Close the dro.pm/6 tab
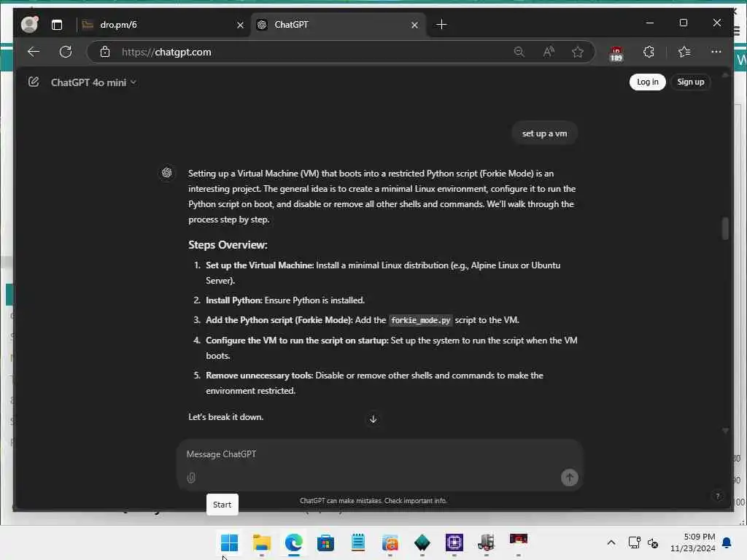 tap(240, 26)
